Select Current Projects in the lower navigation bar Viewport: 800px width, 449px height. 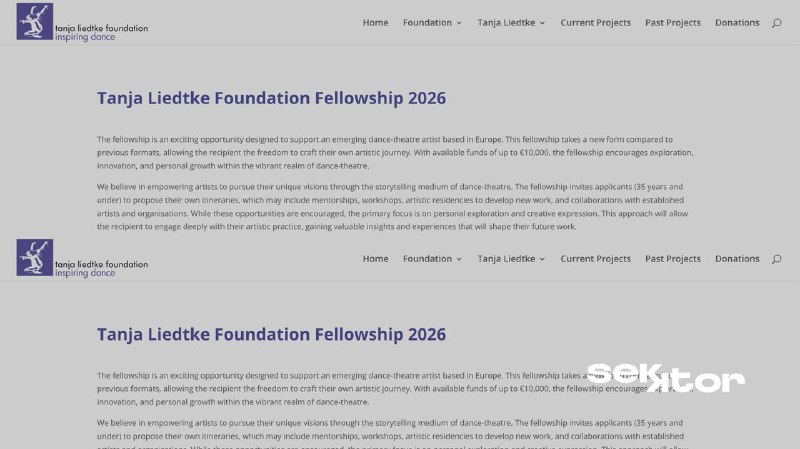pyautogui.click(x=595, y=258)
